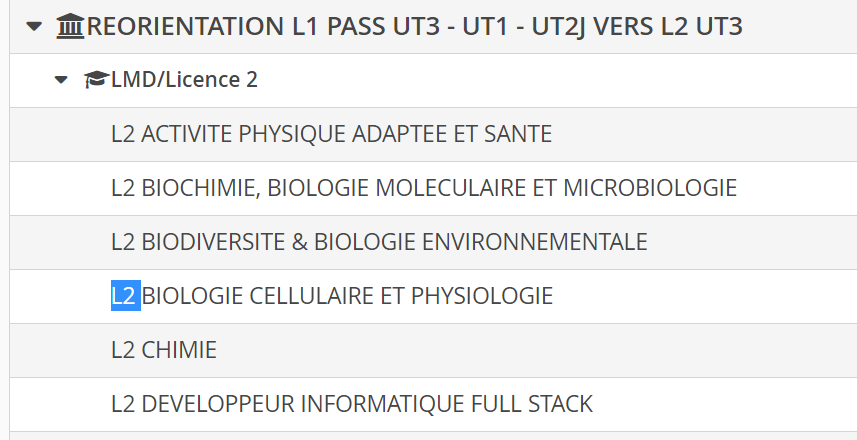Click the university building icon

(x=71, y=27)
